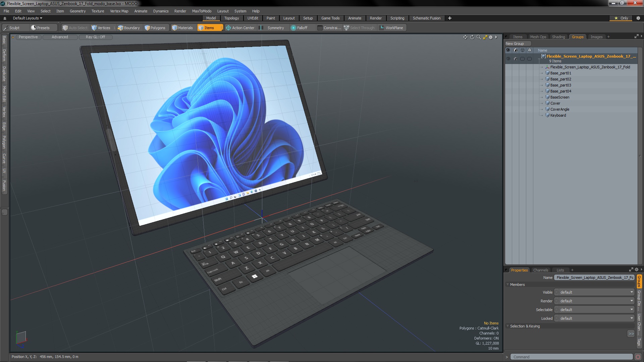This screenshot has height=362, width=644.
Task: Click the layout settings gear icon at top right
Action: (638, 18)
